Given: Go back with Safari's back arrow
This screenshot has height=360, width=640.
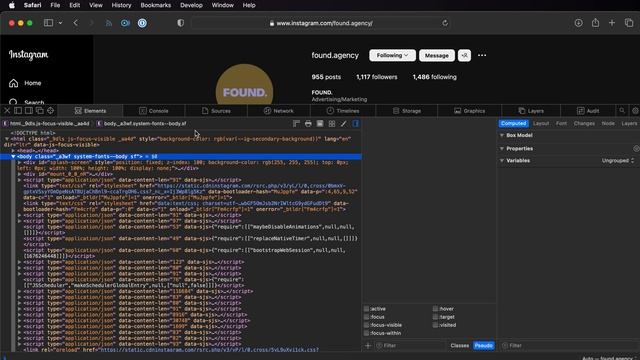Looking at the screenshot, I should point(76,23).
